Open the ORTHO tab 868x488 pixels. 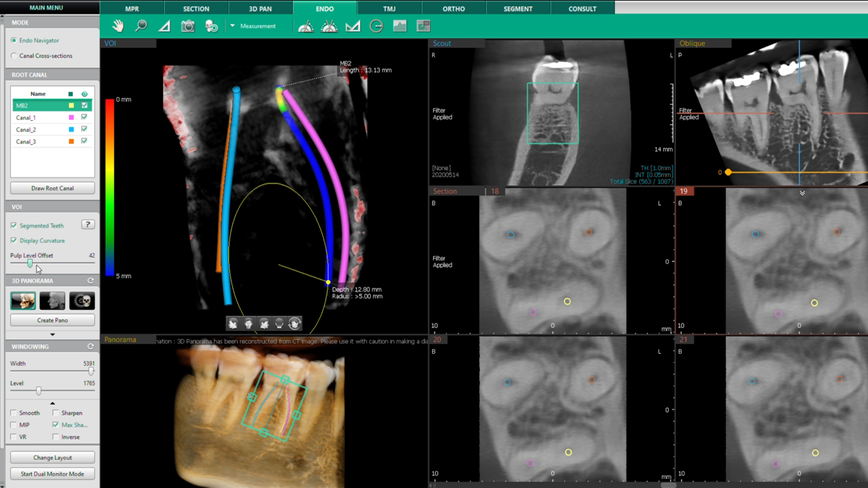pyautogui.click(x=454, y=9)
